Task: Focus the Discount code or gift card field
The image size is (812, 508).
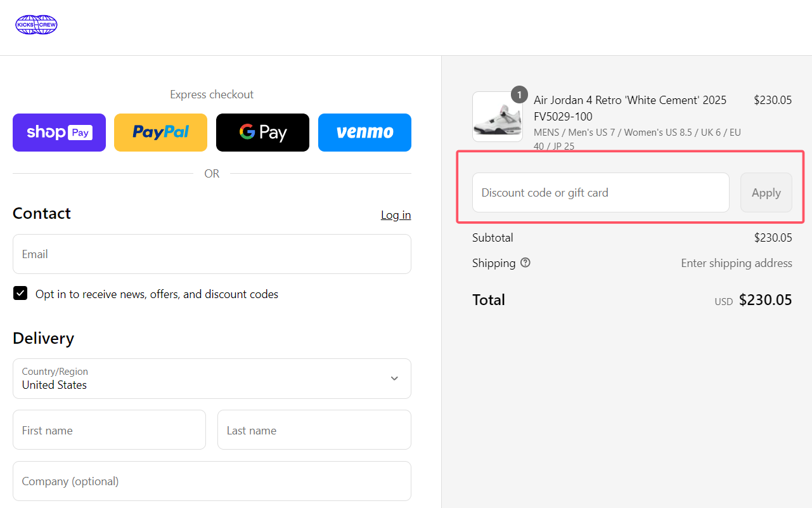Action: (600, 193)
